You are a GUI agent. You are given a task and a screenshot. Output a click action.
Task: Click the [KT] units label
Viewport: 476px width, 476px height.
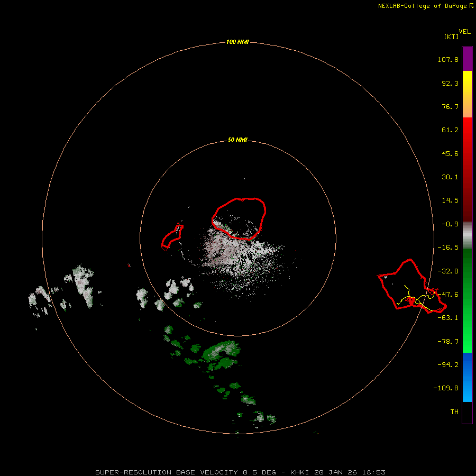pyautogui.click(x=452, y=36)
